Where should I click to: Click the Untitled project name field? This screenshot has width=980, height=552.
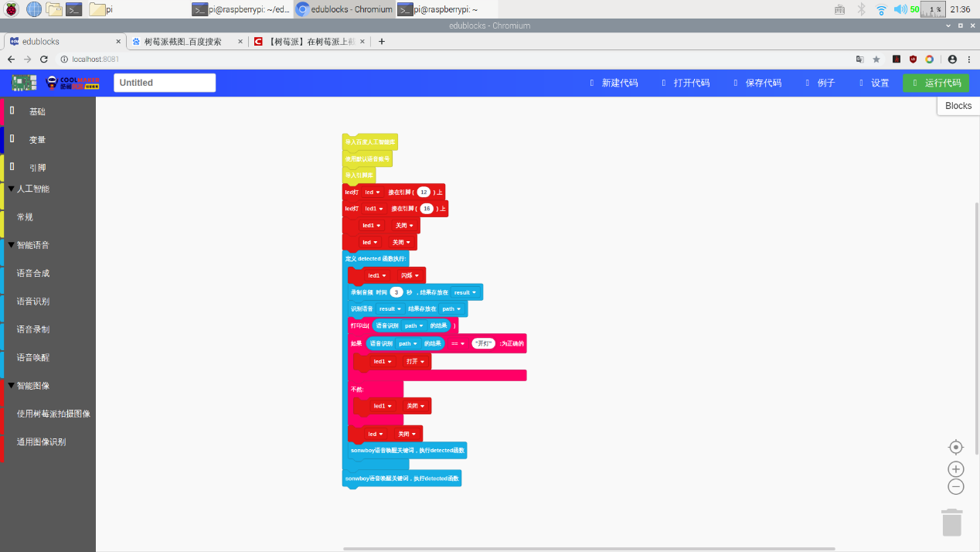pyautogui.click(x=165, y=83)
